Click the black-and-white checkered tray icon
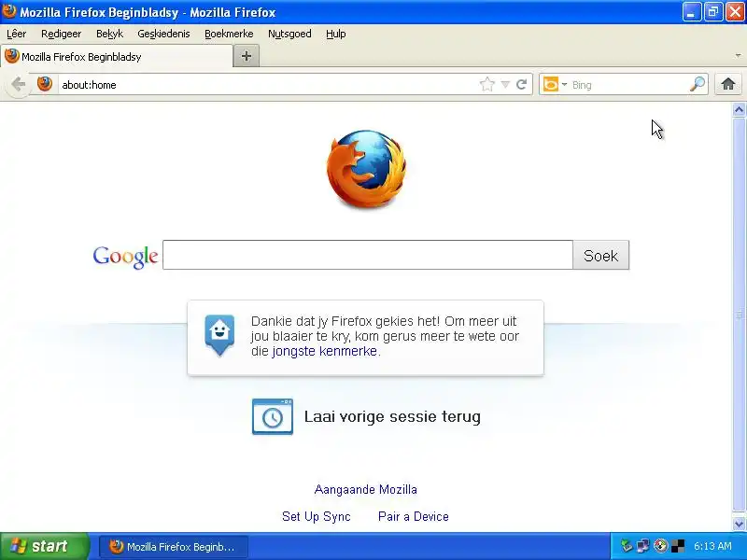 [x=678, y=546]
